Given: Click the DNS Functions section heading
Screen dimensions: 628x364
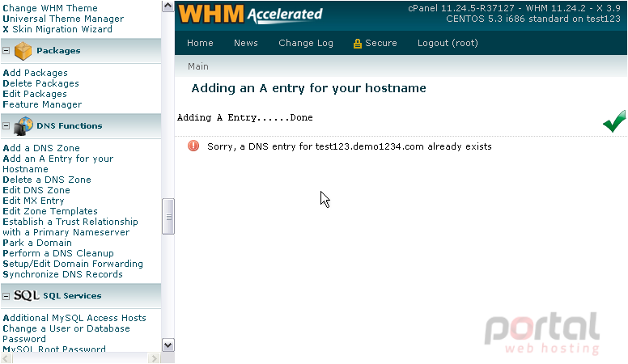Looking at the screenshot, I should tap(70, 125).
